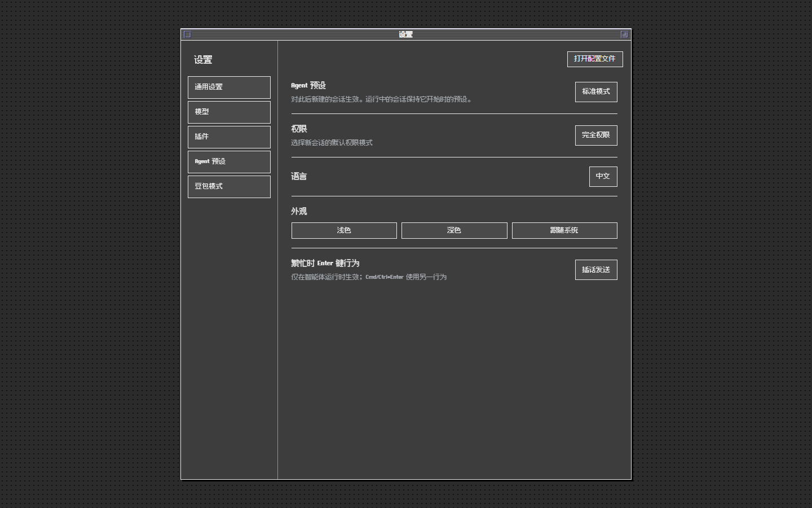Choose the 跟随系统 appearance option
This screenshot has width=812, height=508.
coord(564,230)
